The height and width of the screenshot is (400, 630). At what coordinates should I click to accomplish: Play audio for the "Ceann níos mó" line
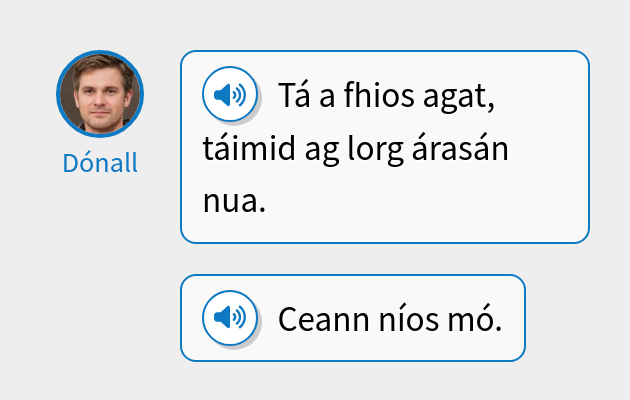click(230, 318)
